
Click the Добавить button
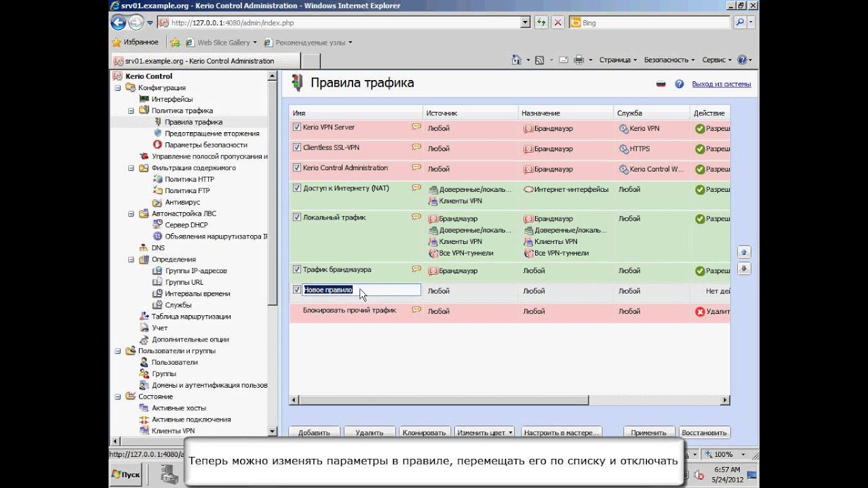(314, 432)
